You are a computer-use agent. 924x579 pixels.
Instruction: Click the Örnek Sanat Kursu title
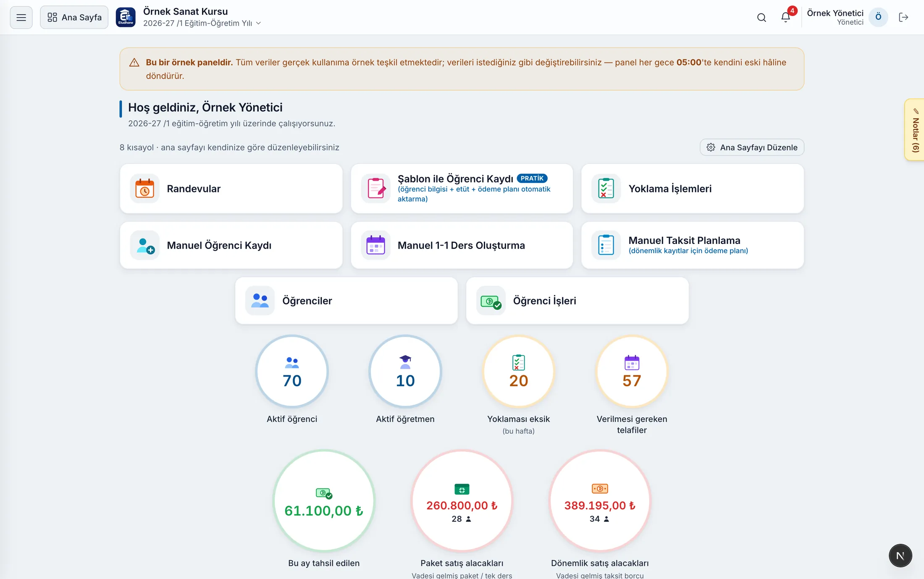[x=185, y=11]
